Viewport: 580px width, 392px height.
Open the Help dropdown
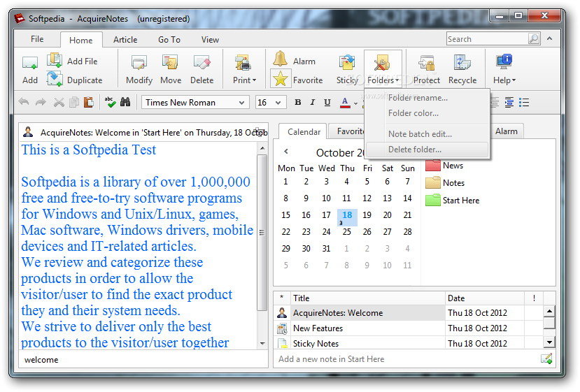[504, 68]
